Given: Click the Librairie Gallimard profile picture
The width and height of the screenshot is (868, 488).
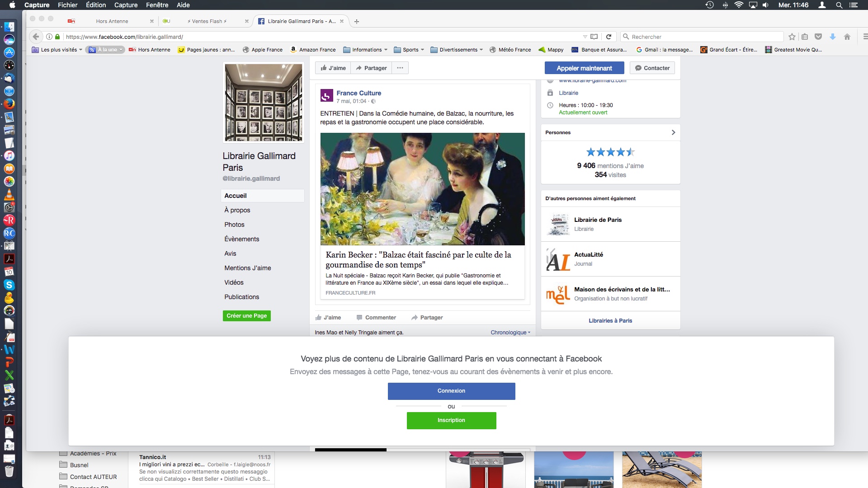Looking at the screenshot, I should coord(264,103).
